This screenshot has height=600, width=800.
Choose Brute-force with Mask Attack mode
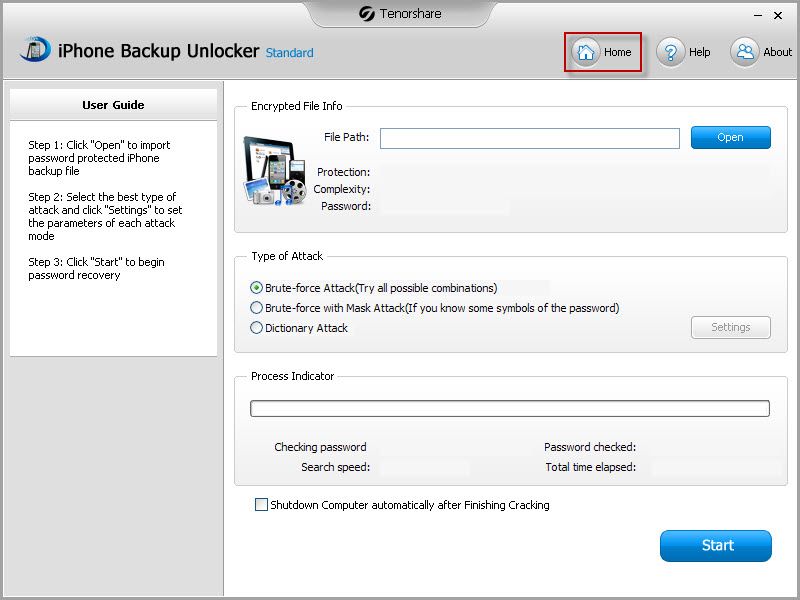(x=257, y=308)
